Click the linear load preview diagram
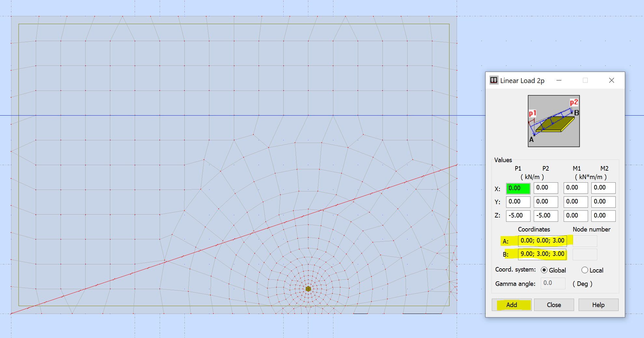This screenshot has height=338, width=644. coord(554,121)
